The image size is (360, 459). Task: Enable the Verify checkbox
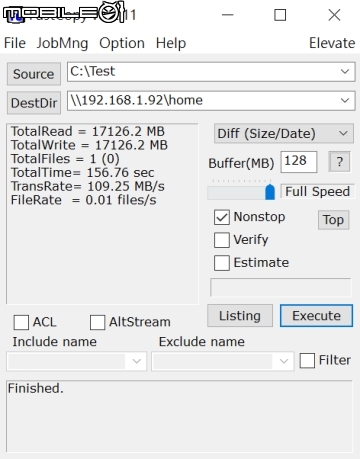[222, 240]
